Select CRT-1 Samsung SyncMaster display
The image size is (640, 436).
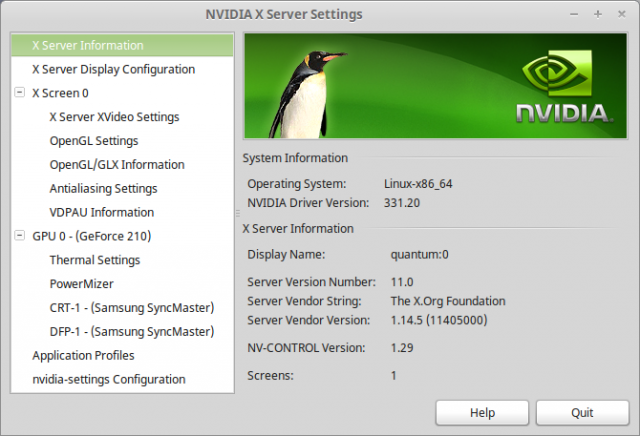coord(131,308)
